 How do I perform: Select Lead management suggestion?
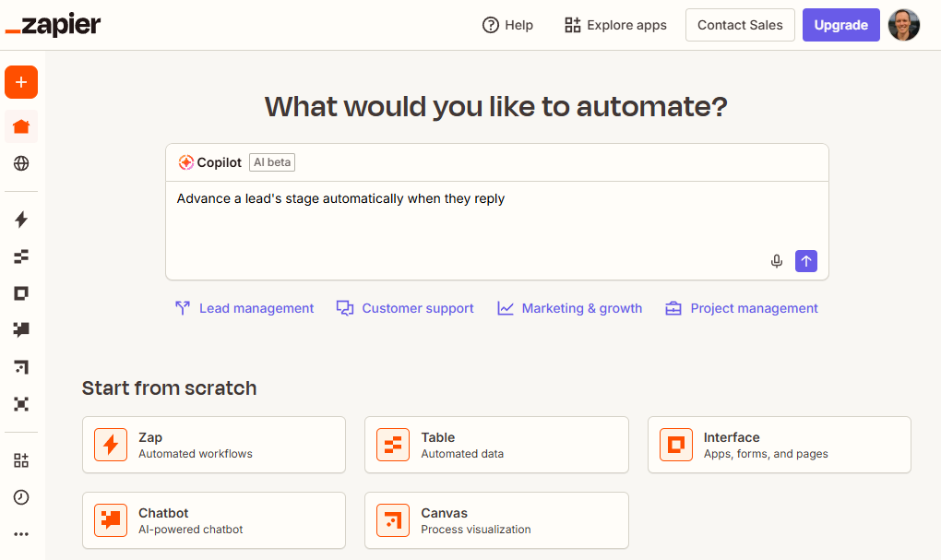coord(244,308)
